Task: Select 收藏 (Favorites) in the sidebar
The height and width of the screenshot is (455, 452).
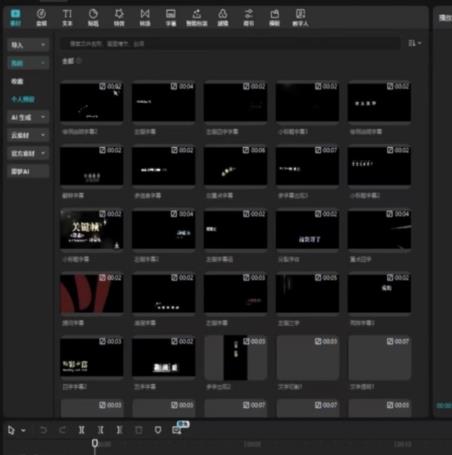Action: tap(17, 81)
